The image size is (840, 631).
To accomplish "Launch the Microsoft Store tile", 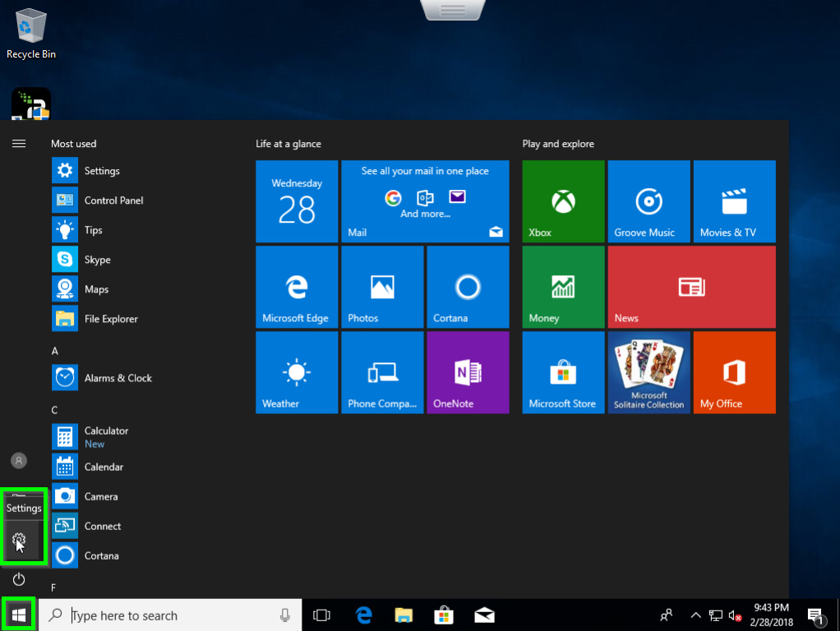I will (x=564, y=372).
